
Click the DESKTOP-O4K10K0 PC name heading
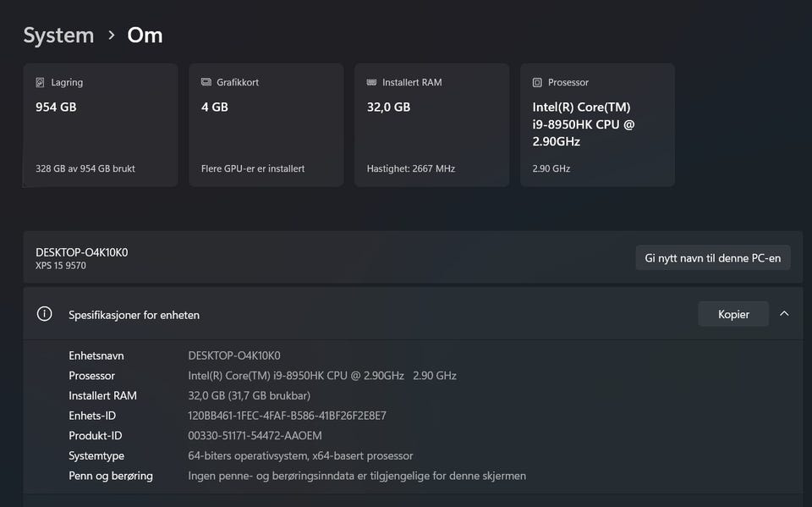coord(82,252)
